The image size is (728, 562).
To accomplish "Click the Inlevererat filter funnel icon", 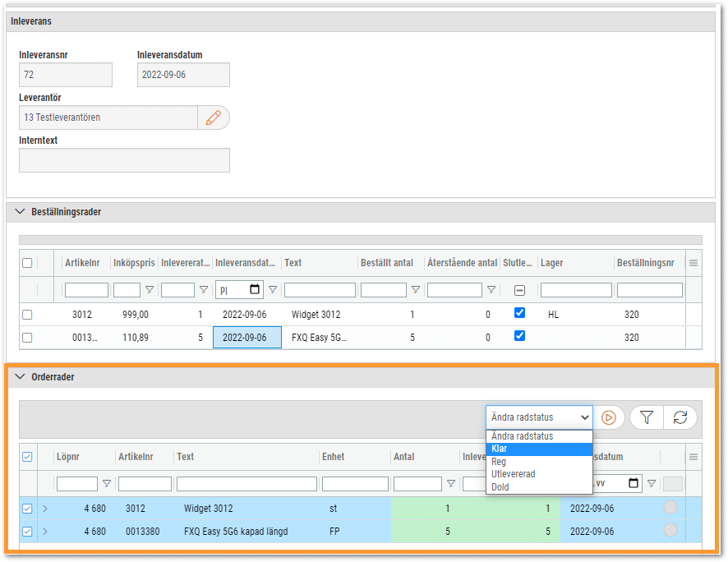I will [x=203, y=289].
